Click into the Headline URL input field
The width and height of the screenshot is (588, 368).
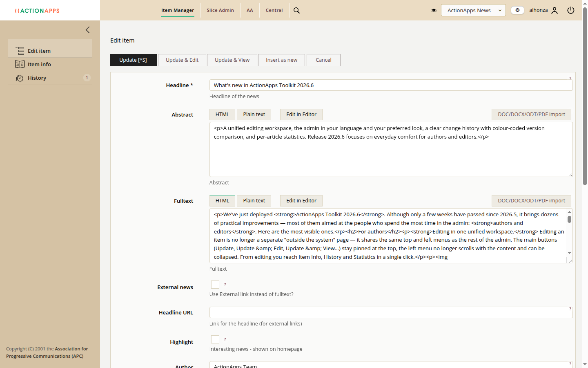point(391,312)
